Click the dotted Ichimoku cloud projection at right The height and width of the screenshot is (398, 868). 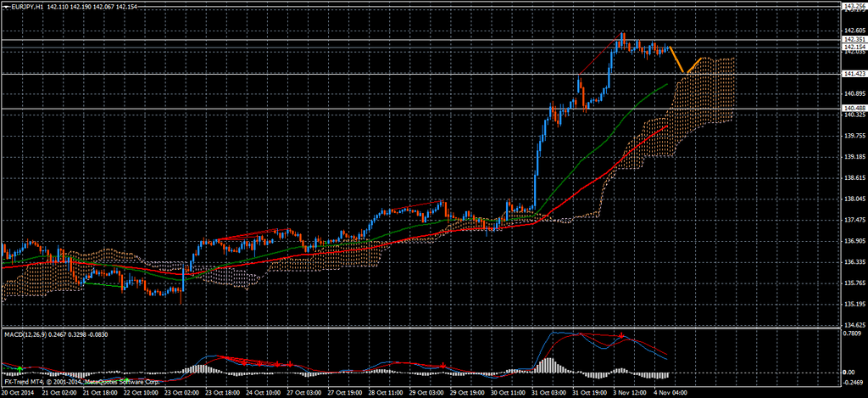click(x=712, y=93)
